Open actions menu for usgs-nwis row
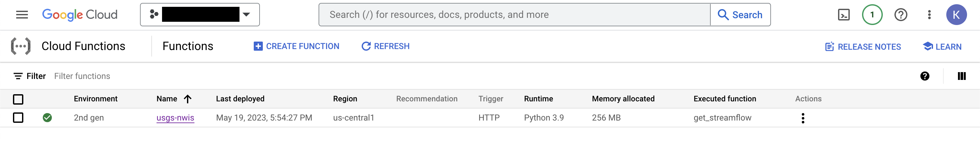The width and height of the screenshot is (980, 141). pyautogui.click(x=803, y=118)
